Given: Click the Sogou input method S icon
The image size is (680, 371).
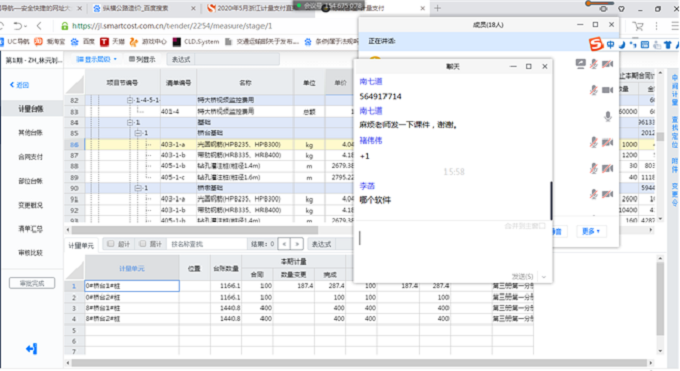Looking at the screenshot, I should (x=596, y=44).
